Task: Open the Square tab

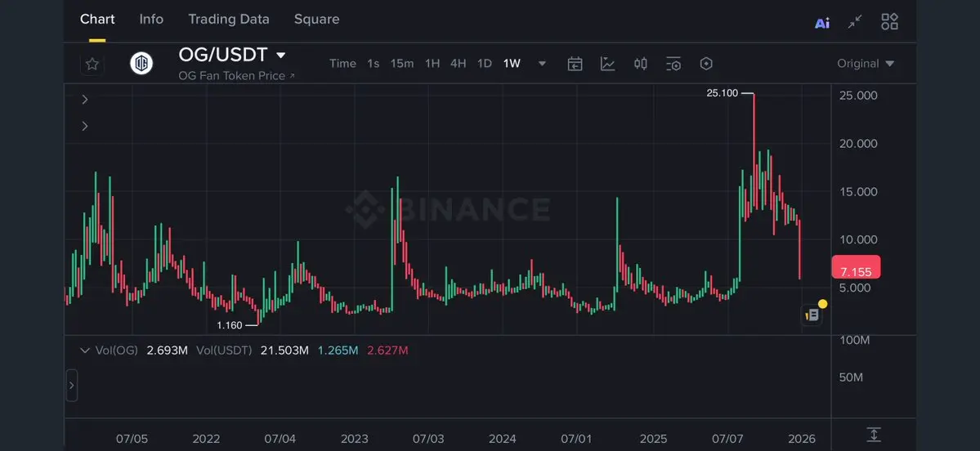Action: tap(316, 19)
